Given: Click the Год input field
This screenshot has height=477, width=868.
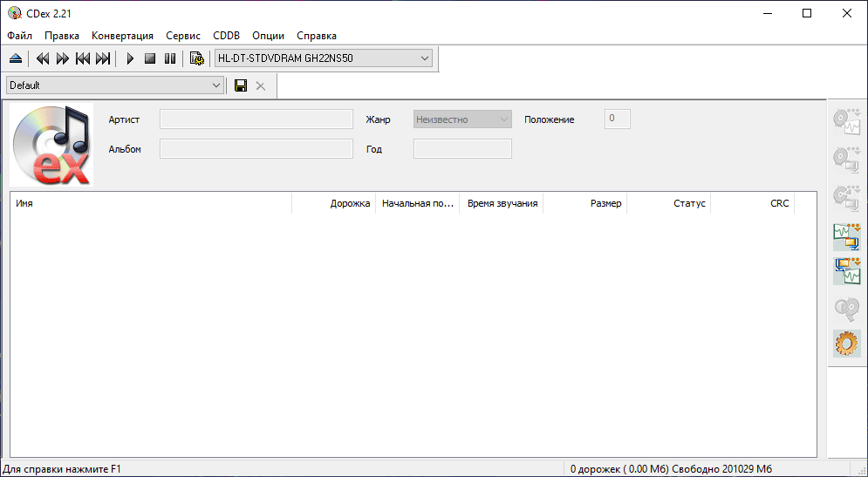Looking at the screenshot, I should [462, 149].
